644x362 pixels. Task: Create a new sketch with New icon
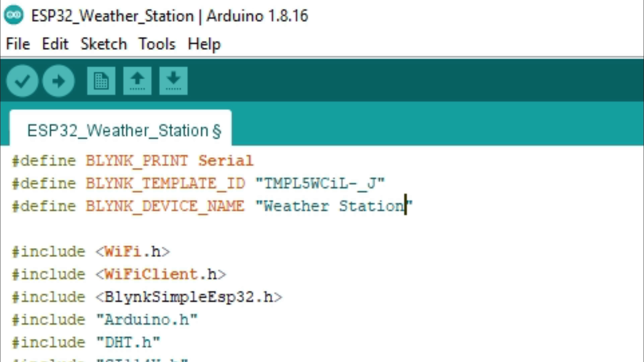pyautogui.click(x=101, y=81)
